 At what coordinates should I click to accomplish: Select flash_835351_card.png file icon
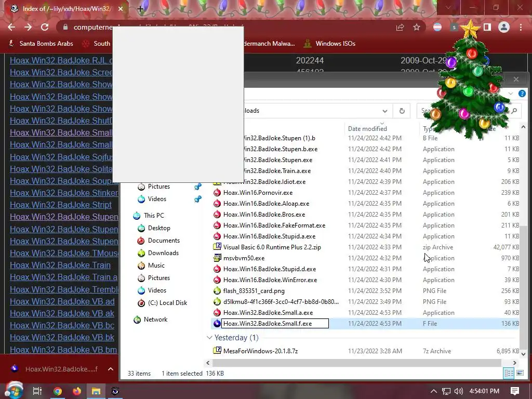click(x=217, y=291)
